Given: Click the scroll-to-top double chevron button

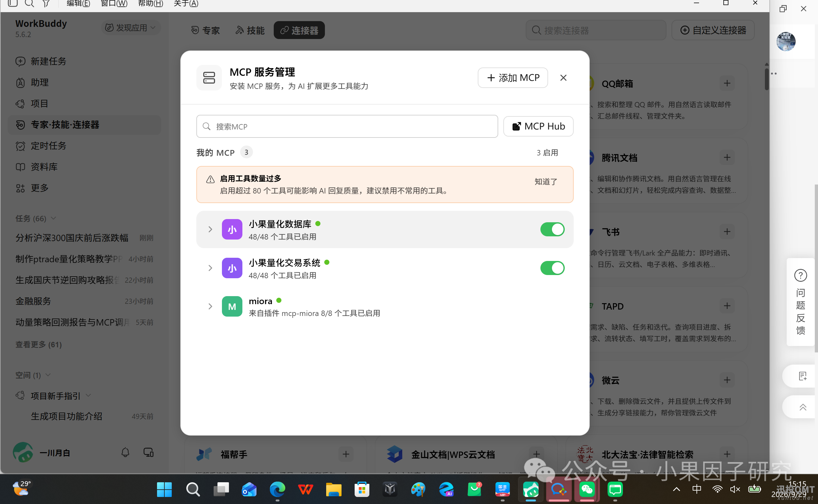Looking at the screenshot, I should [x=802, y=407].
